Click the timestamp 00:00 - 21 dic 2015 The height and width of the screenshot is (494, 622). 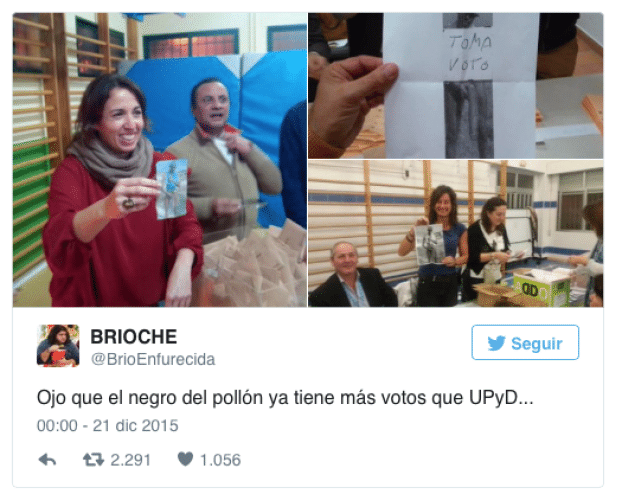(108, 426)
